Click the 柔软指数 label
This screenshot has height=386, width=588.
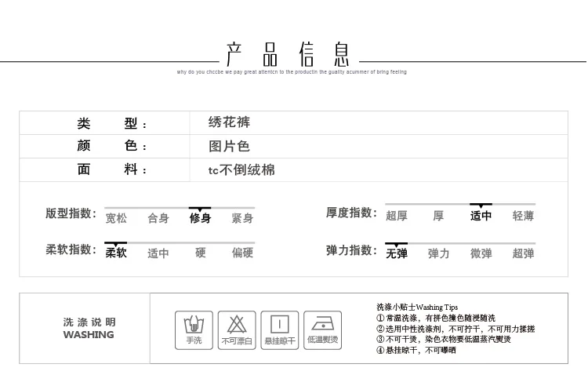[71, 249]
